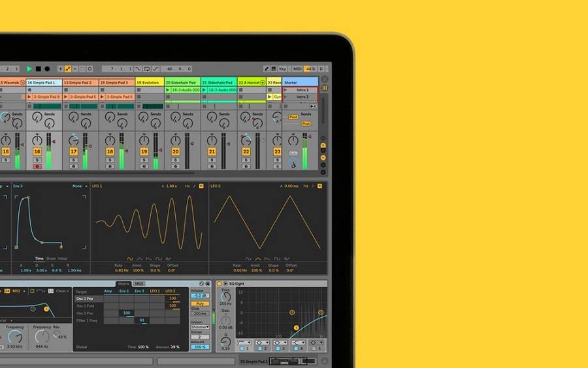
Task: Solo track 20 with S button
Action: pyautogui.click(x=176, y=161)
